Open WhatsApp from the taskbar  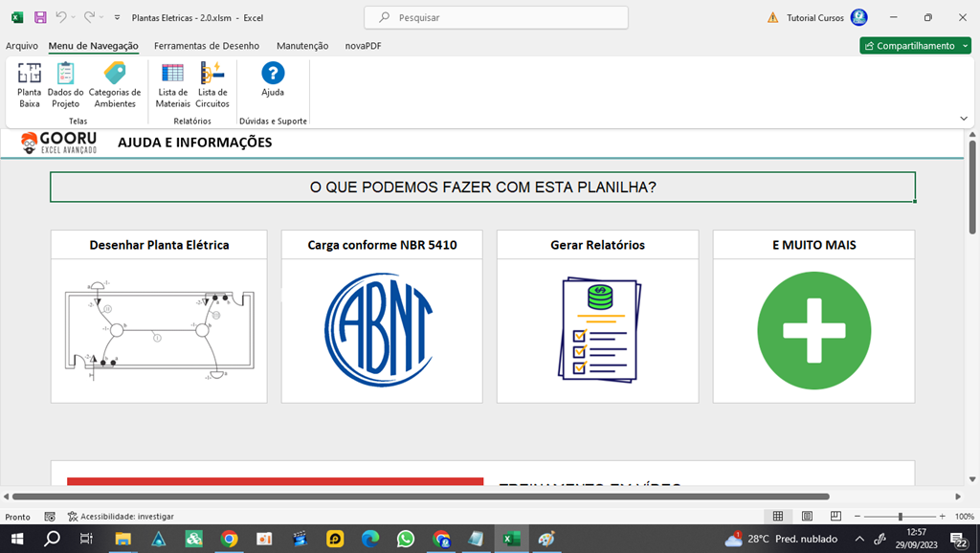406,539
